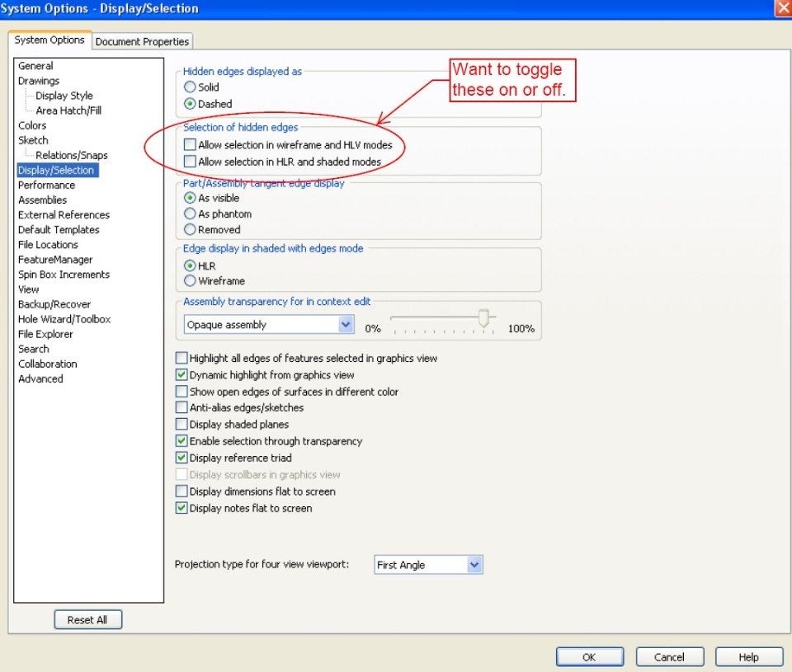Image resolution: width=792 pixels, height=672 pixels.
Task: Open the Performance options page
Action: (x=46, y=186)
